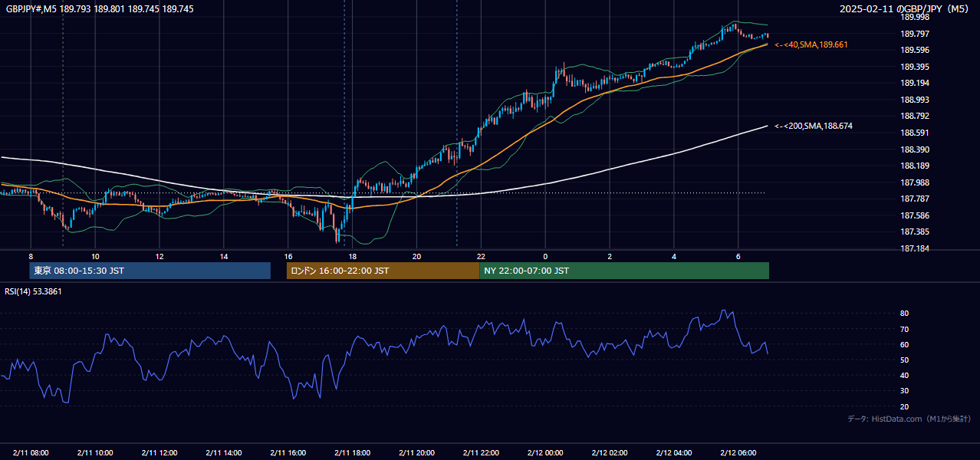Click the 2/11 20:00 date label
The width and height of the screenshot is (980, 460).
click(x=416, y=452)
